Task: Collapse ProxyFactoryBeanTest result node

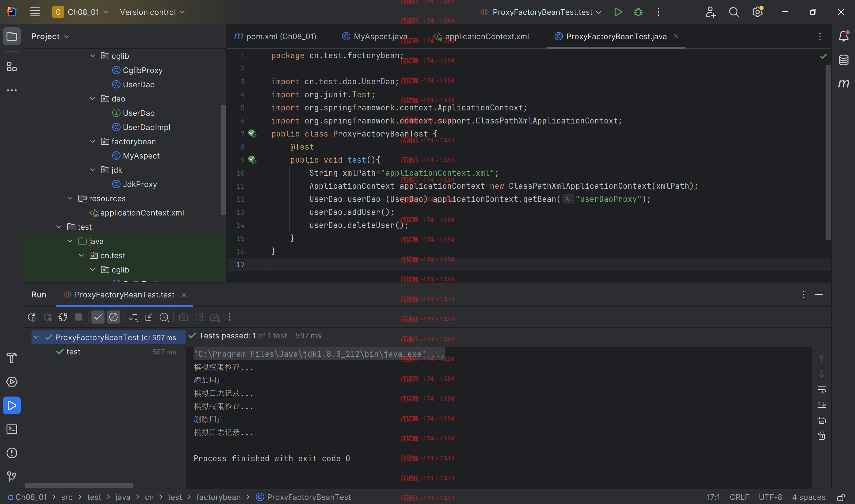Action: 36,337
